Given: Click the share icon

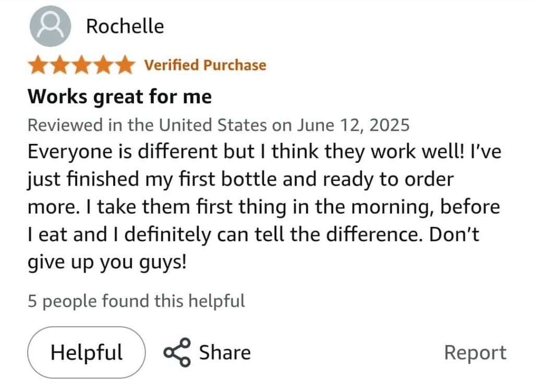Looking at the screenshot, I should 177,353.
